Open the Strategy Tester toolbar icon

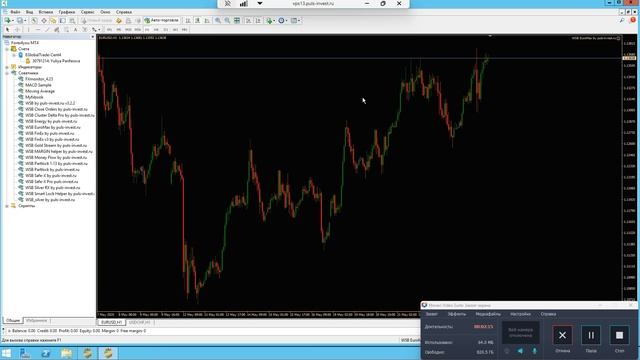(72, 20)
